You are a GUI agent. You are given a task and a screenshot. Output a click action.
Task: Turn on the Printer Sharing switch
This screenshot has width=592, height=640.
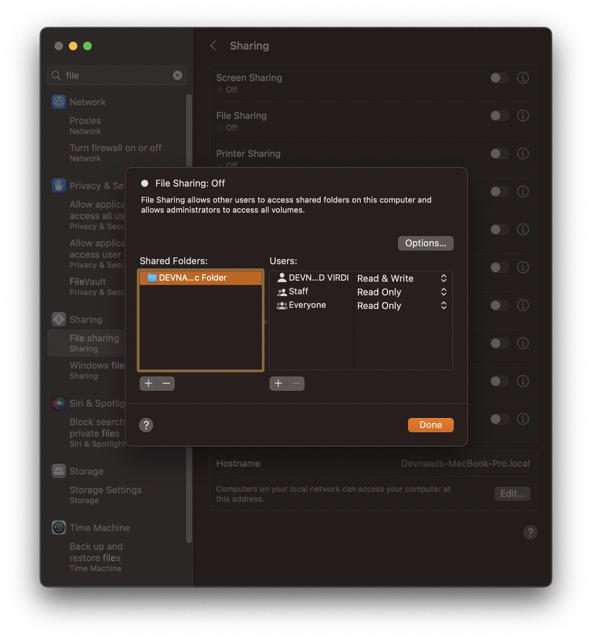[x=499, y=153]
